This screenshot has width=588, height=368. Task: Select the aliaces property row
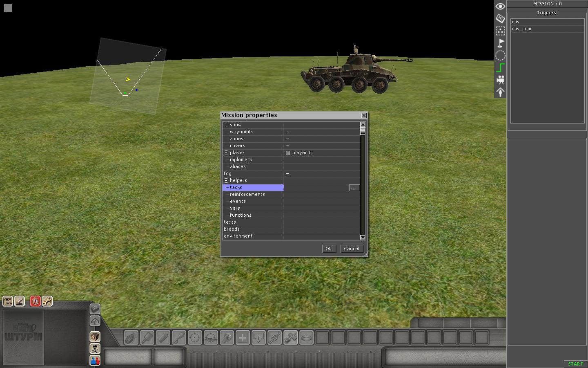(x=291, y=166)
